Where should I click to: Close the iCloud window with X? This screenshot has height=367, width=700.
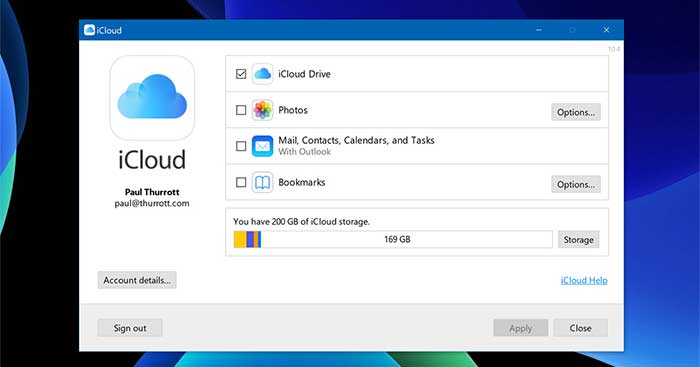coord(606,30)
